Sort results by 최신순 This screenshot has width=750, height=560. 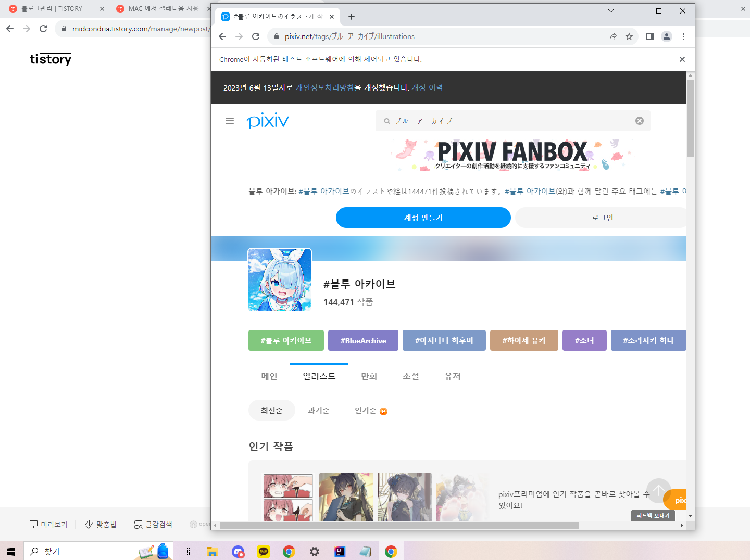pos(272,410)
